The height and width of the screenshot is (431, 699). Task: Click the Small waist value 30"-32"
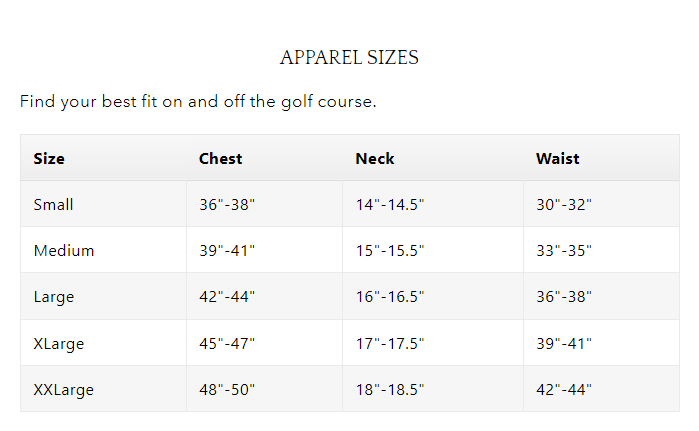click(564, 204)
